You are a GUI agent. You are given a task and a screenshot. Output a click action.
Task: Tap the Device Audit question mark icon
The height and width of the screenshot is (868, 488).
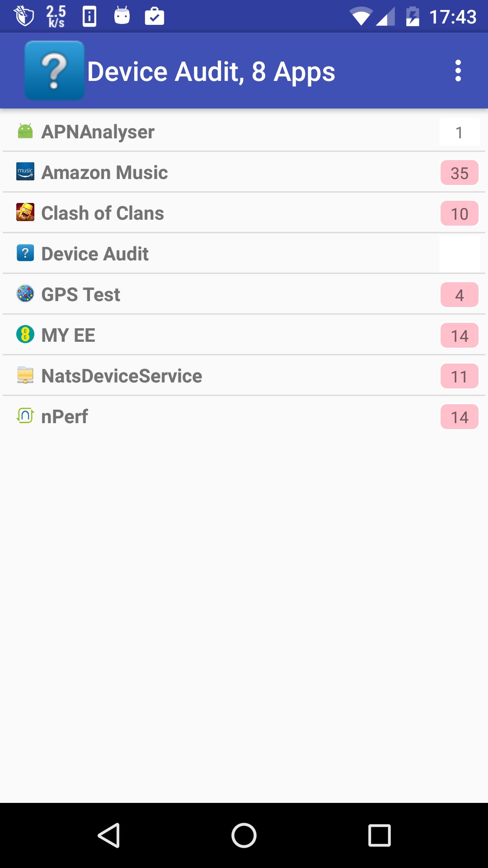point(25,253)
